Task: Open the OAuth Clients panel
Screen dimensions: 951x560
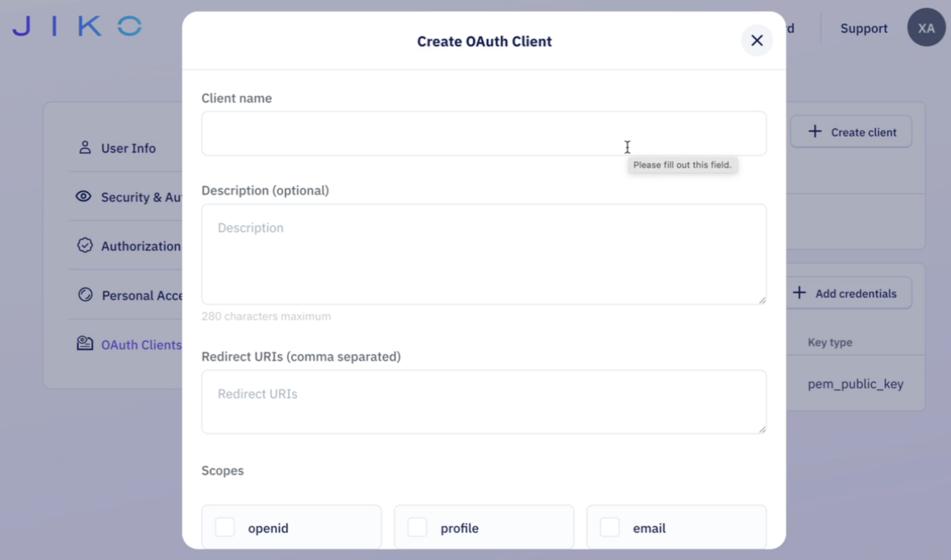Action: pos(141,344)
